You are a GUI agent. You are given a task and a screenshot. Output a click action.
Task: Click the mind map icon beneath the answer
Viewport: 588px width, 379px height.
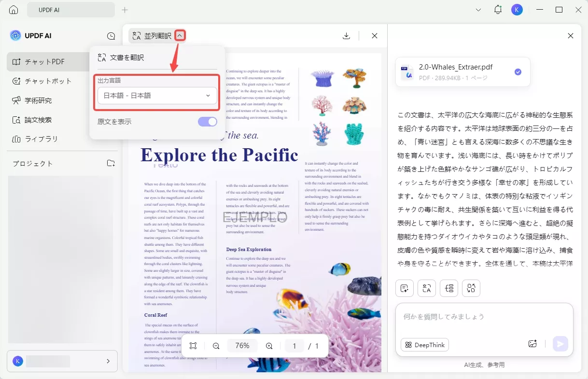[x=471, y=288]
